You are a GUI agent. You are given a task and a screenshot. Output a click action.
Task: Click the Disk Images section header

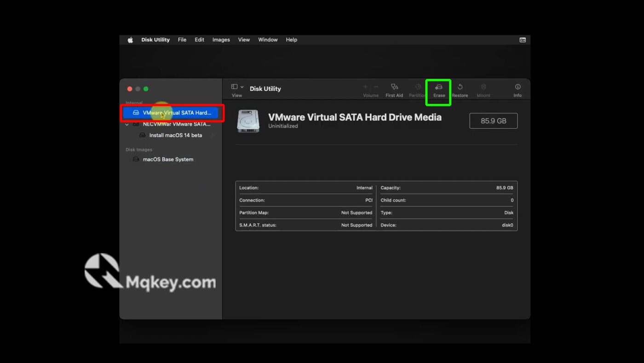139,150
